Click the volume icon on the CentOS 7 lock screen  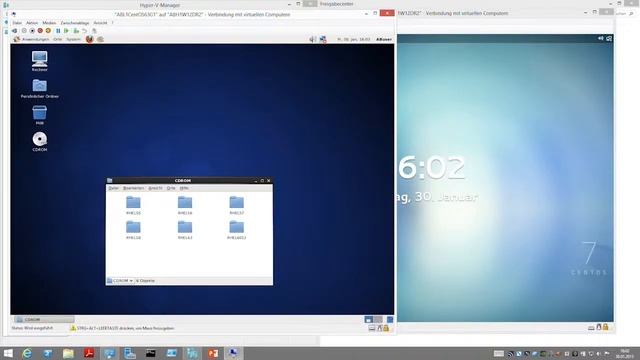(601, 38)
